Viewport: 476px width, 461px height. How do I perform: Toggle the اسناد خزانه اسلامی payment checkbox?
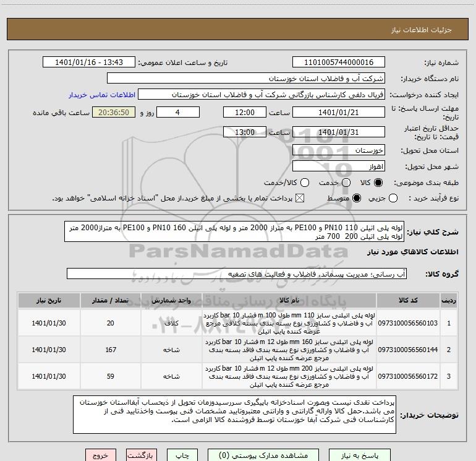point(300,198)
